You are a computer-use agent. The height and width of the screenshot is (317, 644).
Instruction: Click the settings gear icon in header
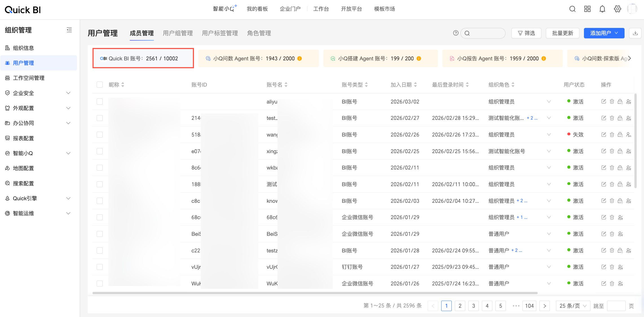pos(617,9)
